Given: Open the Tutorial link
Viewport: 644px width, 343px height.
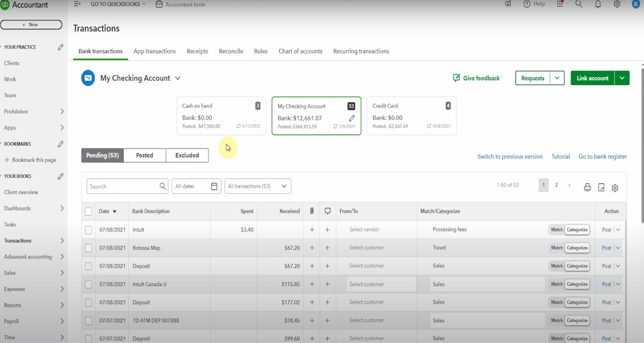Looking at the screenshot, I should click(561, 156).
